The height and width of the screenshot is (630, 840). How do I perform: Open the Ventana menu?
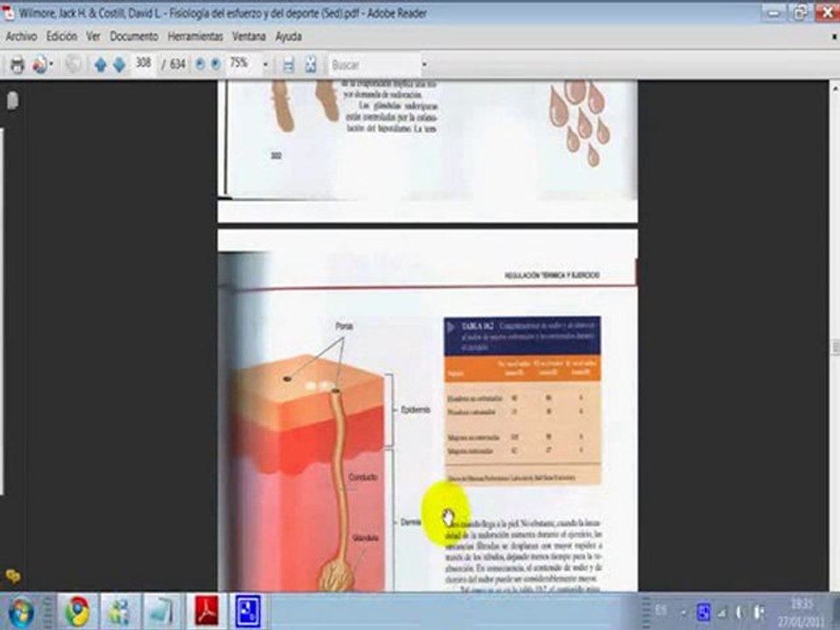point(248,37)
